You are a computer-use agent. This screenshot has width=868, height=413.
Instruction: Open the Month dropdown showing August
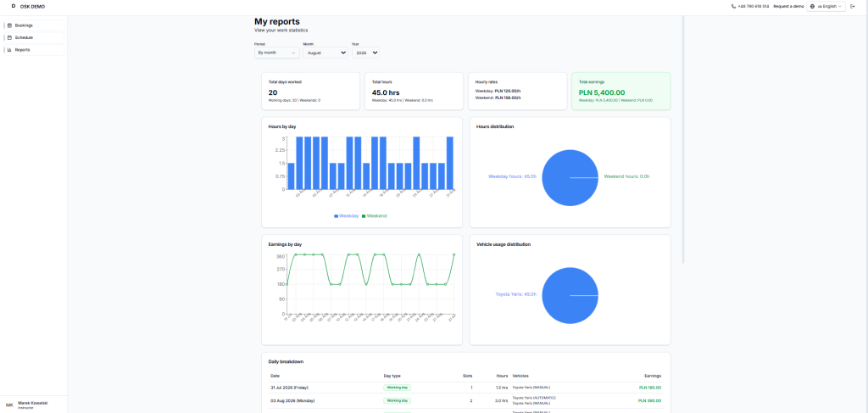[x=325, y=53]
